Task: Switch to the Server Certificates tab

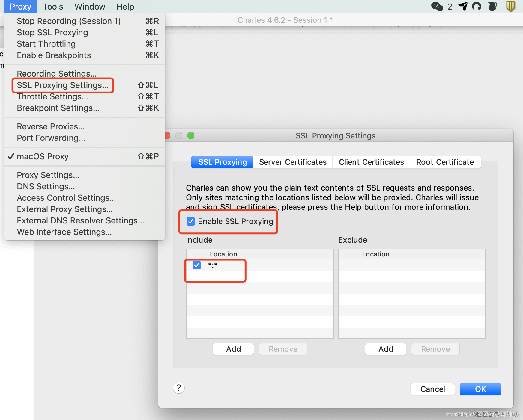Action: pos(293,162)
